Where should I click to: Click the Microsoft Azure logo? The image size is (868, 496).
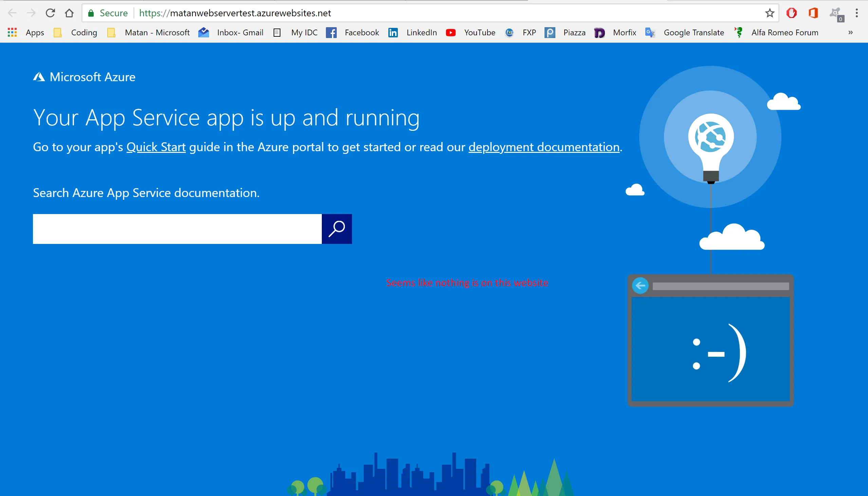click(84, 77)
